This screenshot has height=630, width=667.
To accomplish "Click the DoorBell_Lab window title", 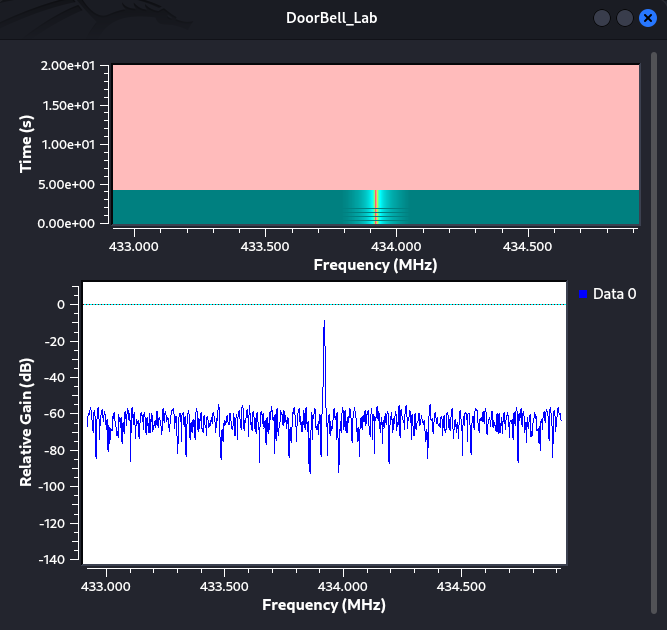I will [x=331, y=18].
